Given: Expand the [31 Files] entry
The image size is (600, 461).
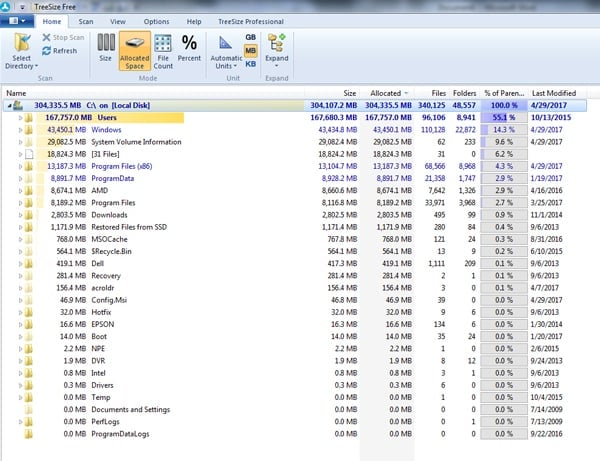Looking at the screenshot, I should pyautogui.click(x=20, y=154).
